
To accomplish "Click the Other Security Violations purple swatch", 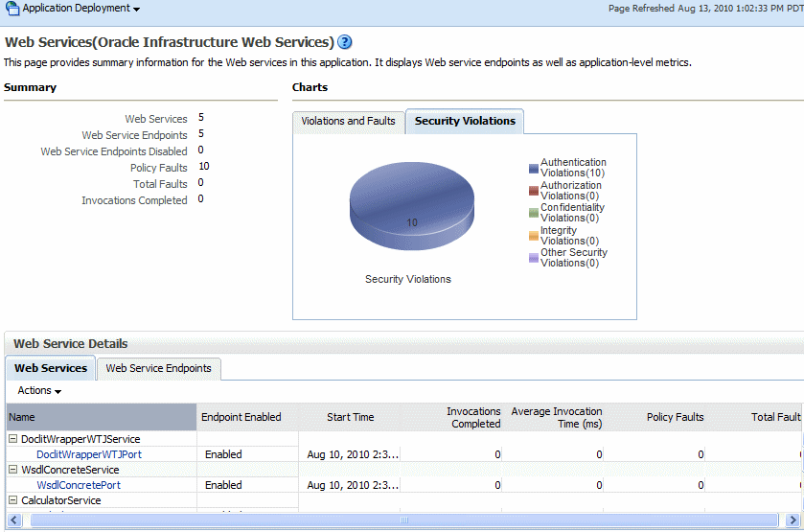I will coord(533,258).
